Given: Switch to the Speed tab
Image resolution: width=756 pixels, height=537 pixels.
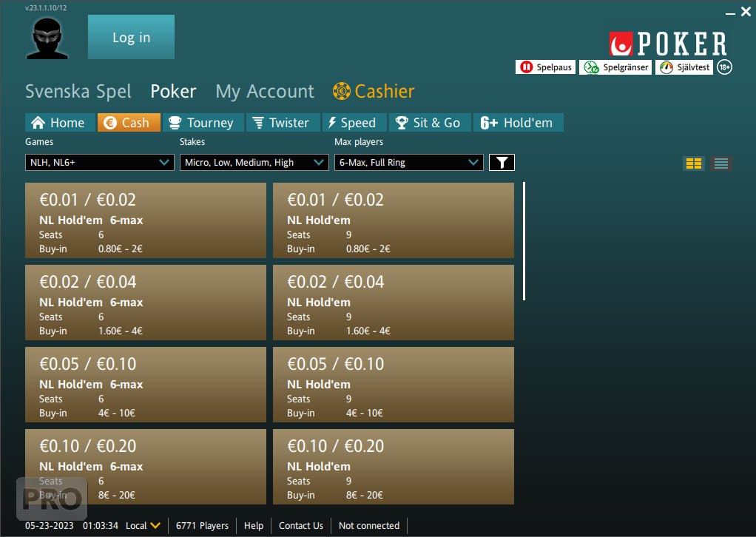Looking at the screenshot, I should pyautogui.click(x=354, y=123).
